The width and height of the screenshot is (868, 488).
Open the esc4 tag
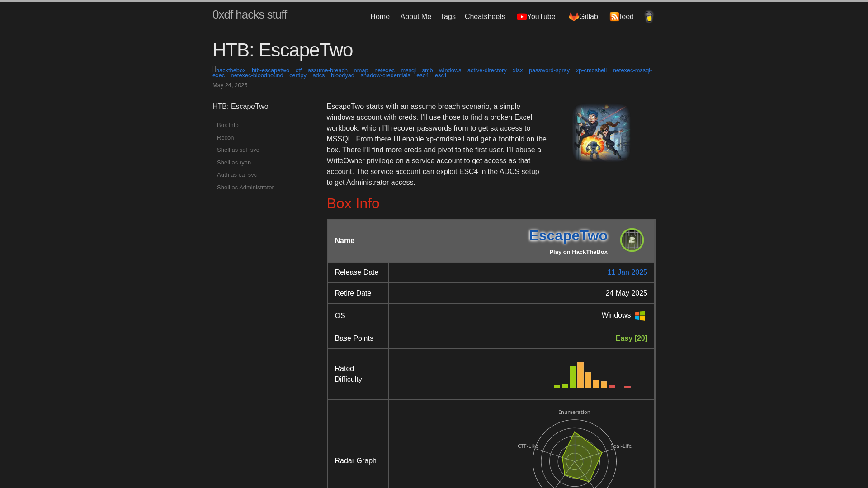tap(422, 75)
